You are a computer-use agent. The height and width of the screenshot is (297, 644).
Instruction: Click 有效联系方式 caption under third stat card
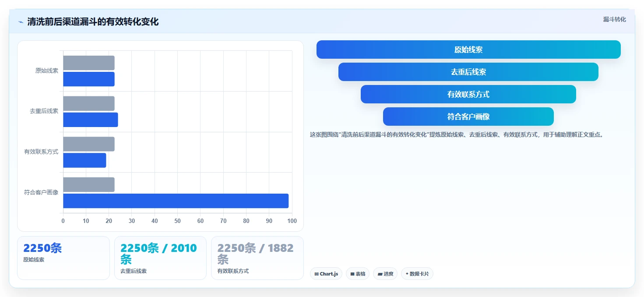click(x=233, y=271)
